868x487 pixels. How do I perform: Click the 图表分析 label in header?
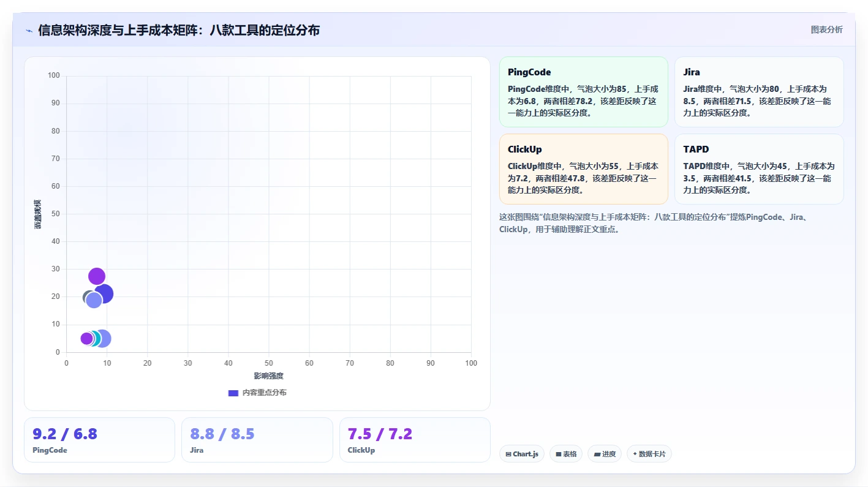click(826, 29)
